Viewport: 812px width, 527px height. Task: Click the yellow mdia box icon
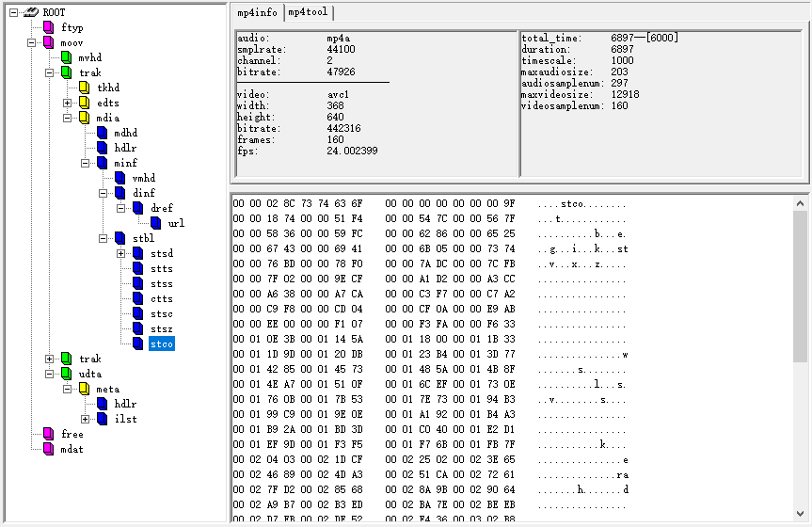tap(85, 118)
